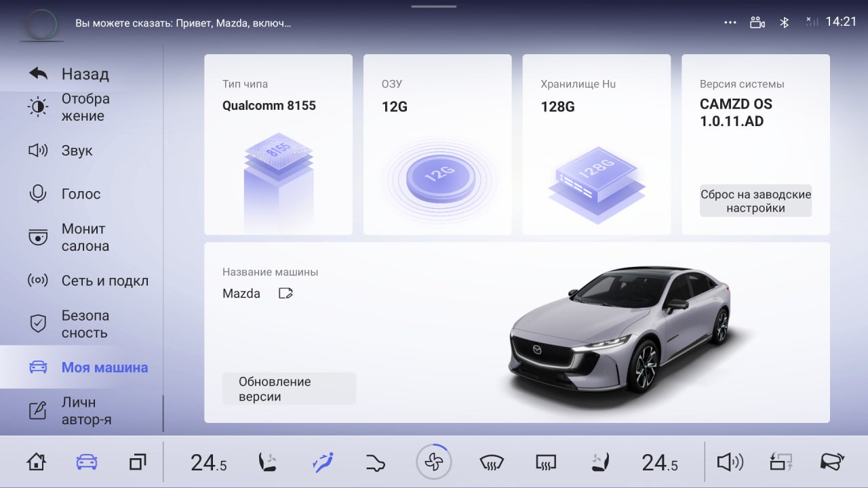Tap the voice assistant orb
868x488 pixels.
click(x=41, y=24)
